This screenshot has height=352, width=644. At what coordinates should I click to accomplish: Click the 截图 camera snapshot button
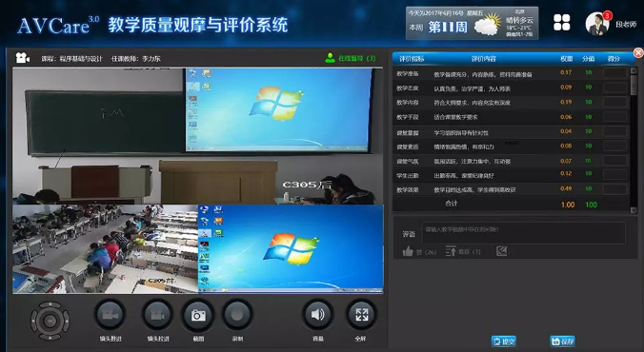tap(198, 315)
